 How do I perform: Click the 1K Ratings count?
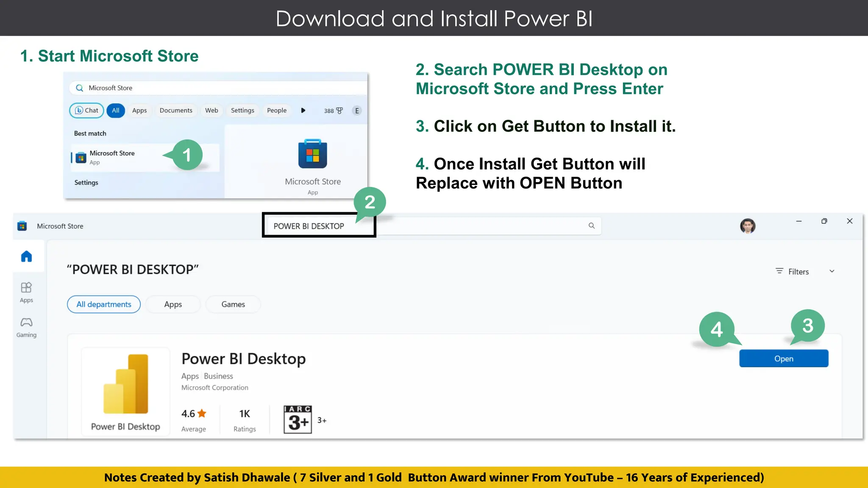point(245,420)
